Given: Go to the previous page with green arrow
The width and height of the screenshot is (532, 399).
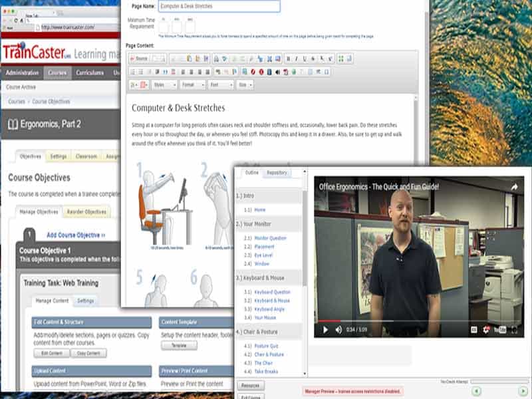Looking at the screenshot, I should pyautogui.click(x=476, y=391).
